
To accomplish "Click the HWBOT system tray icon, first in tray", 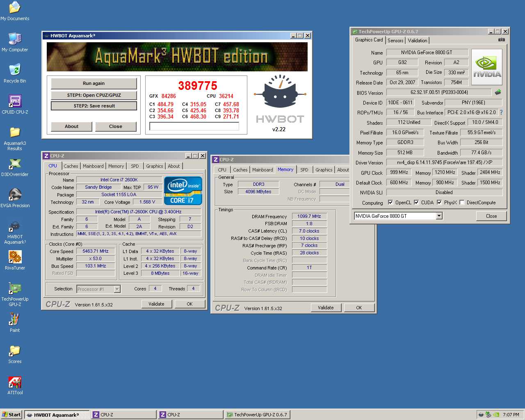I will [x=481, y=415].
